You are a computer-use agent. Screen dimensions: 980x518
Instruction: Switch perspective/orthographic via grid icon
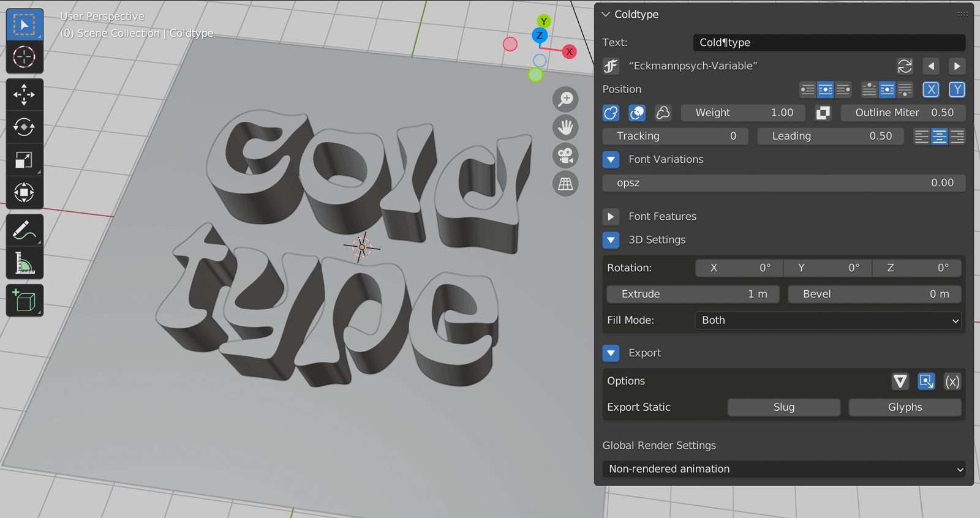[565, 184]
